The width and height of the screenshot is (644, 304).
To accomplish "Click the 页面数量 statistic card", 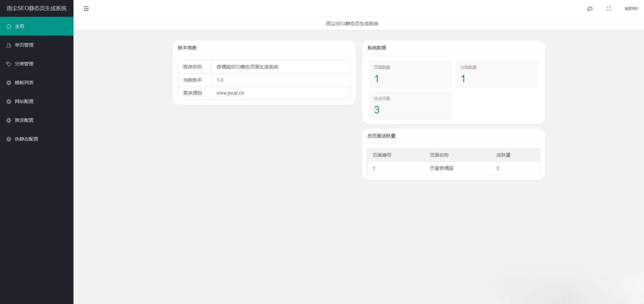I will [x=410, y=74].
